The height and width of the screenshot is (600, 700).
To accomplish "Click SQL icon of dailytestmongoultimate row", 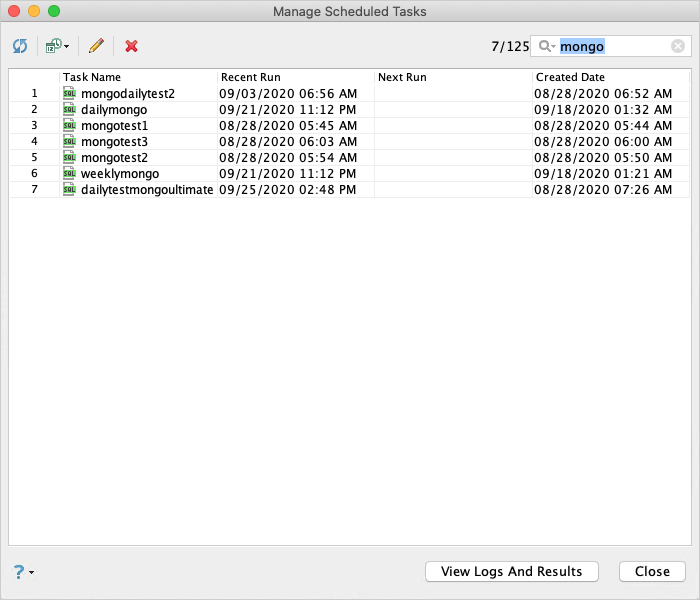I will tap(69, 189).
